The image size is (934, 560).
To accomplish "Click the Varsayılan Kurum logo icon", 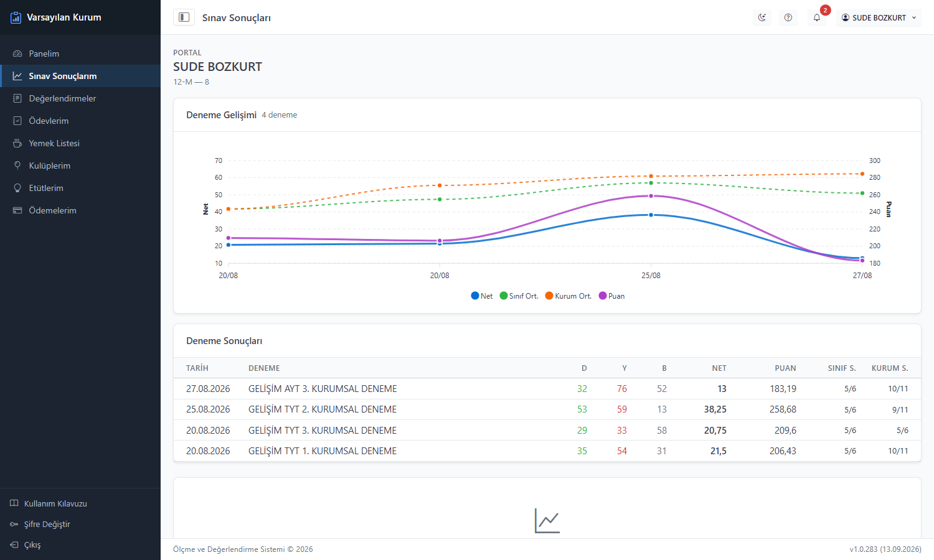I will pyautogui.click(x=16, y=17).
